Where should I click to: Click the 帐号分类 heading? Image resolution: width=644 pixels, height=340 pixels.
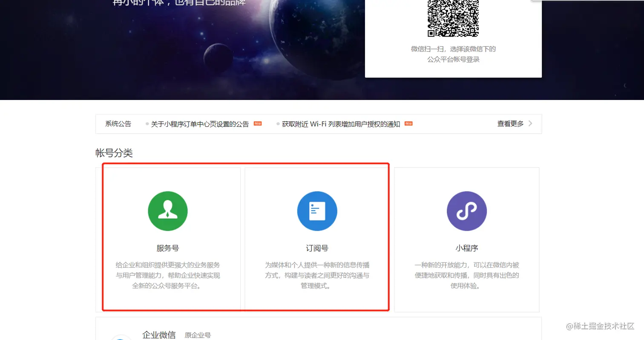pyautogui.click(x=114, y=153)
